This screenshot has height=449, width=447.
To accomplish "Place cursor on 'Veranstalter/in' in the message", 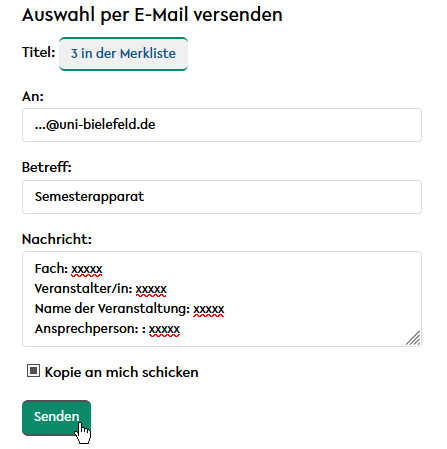I will (x=81, y=289).
